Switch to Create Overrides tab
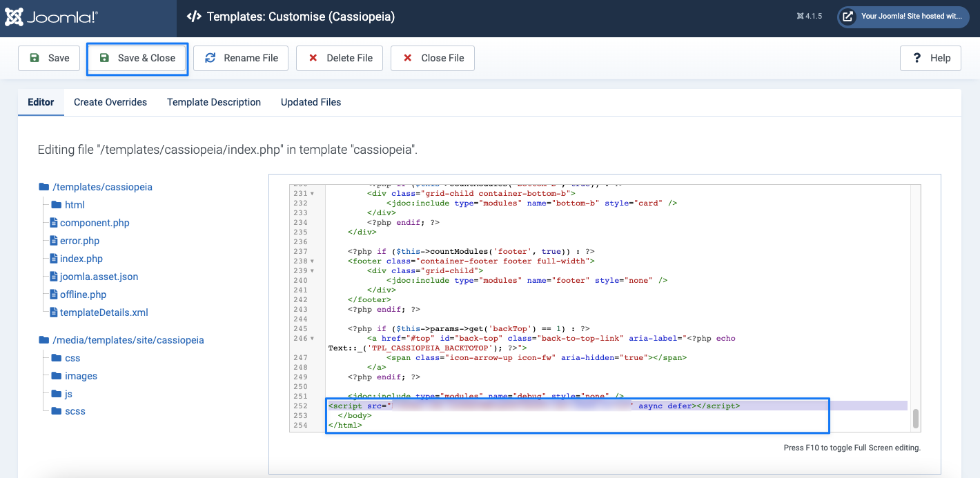Image resolution: width=980 pixels, height=478 pixels. [x=110, y=102]
